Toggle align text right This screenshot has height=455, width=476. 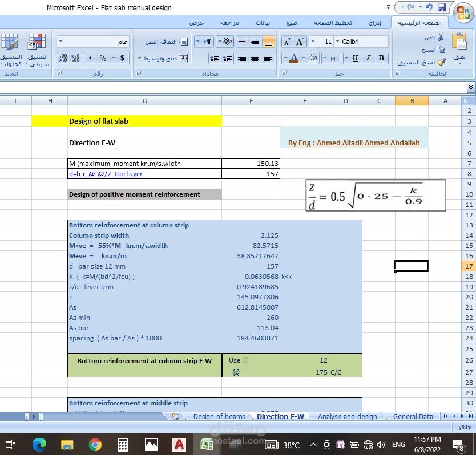pyautogui.click(x=242, y=58)
